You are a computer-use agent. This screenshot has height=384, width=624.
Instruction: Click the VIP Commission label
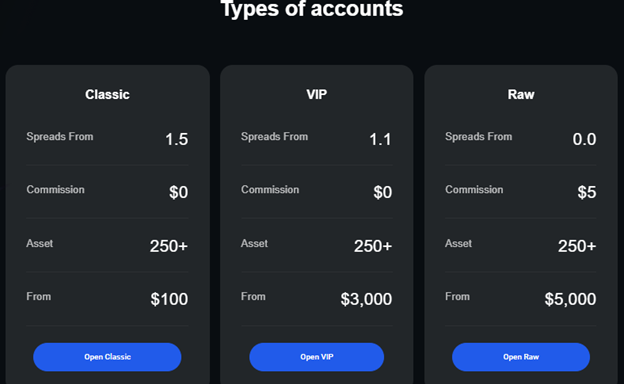270,189
